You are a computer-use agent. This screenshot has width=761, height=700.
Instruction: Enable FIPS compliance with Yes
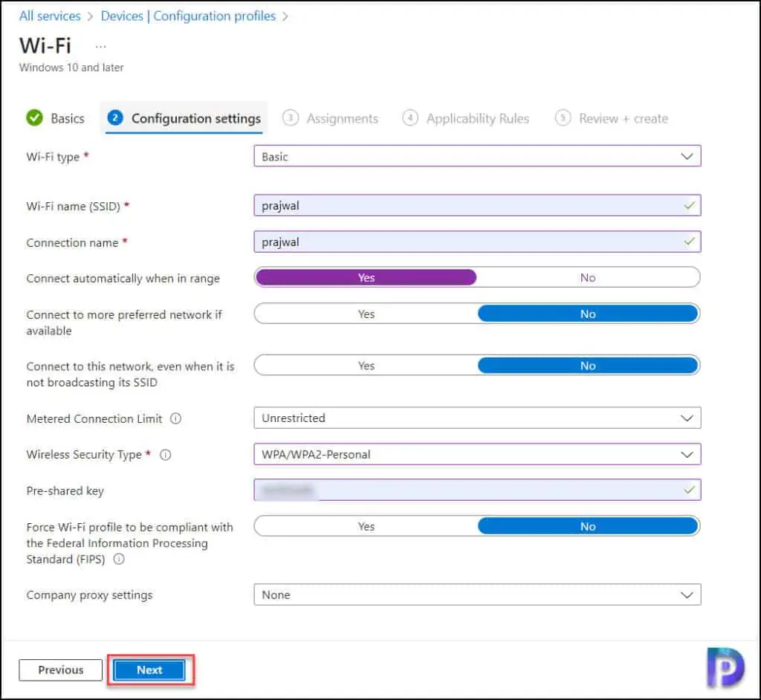click(366, 527)
